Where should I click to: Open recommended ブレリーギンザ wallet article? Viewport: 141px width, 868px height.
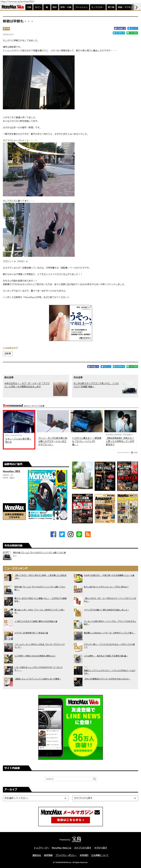point(53,441)
